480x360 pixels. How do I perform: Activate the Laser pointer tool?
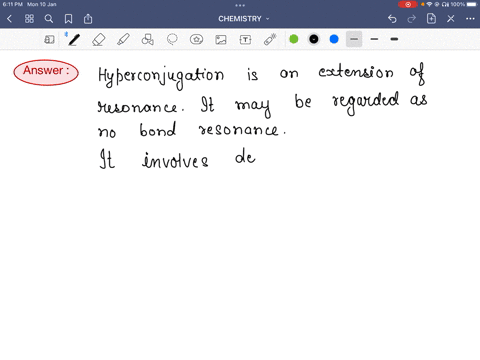[270, 40]
